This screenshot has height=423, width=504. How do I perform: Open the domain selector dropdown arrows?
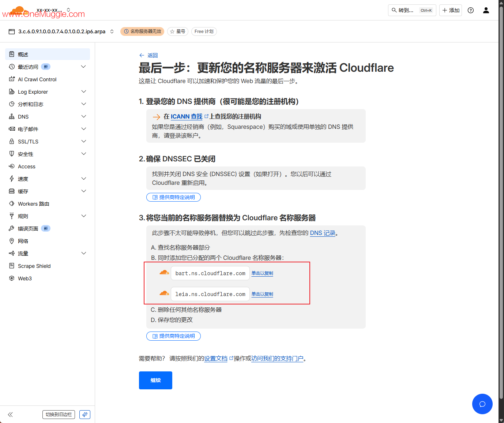coord(112,31)
